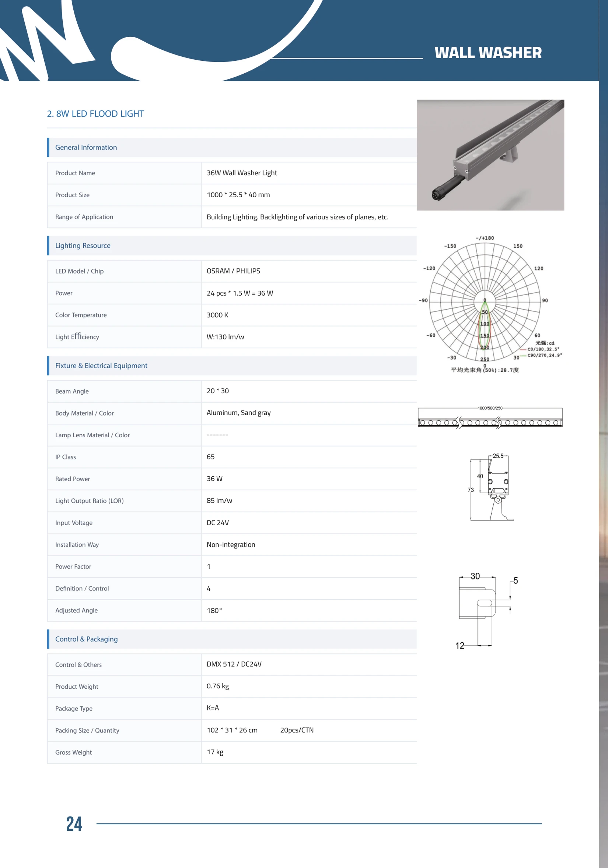Click the 36W Wall Washer Light value
The width and height of the screenshot is (608, 868).
point(242,173)
